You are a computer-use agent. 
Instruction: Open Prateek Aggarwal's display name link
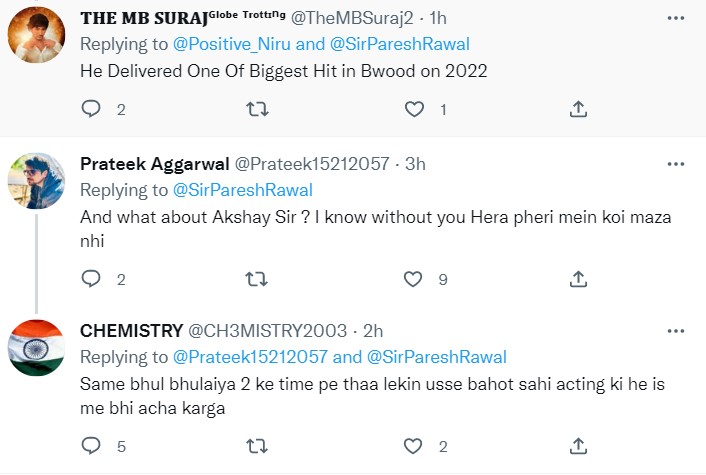coord(152,164)
